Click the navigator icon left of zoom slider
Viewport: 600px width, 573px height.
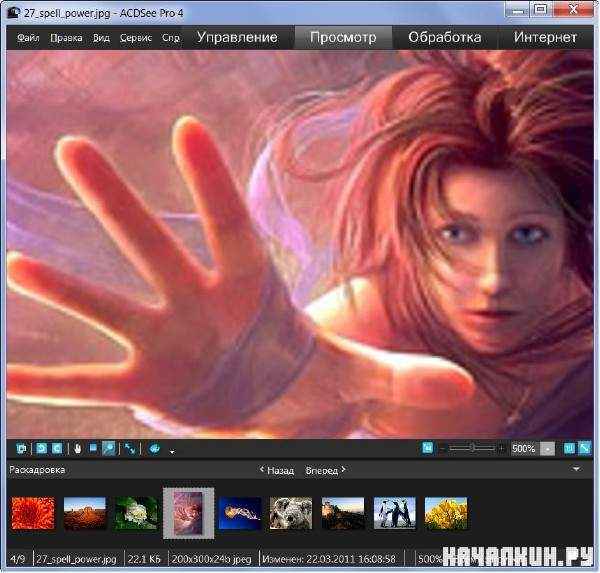point(428,448)
